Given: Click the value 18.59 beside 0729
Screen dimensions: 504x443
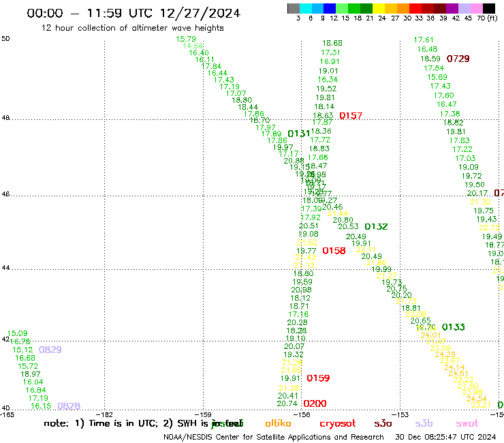Looking at the screenshot, I should coord(430,59).
